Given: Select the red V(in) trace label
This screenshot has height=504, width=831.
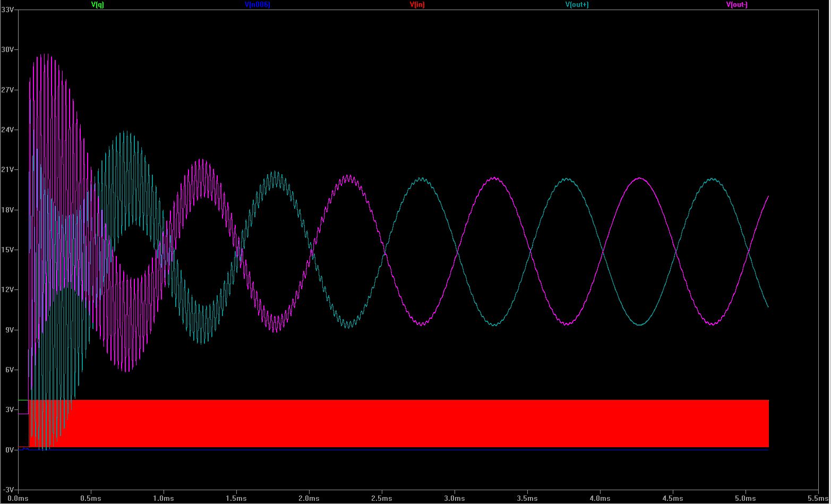Looking at the screenshot, I should (x=417, y=4).
